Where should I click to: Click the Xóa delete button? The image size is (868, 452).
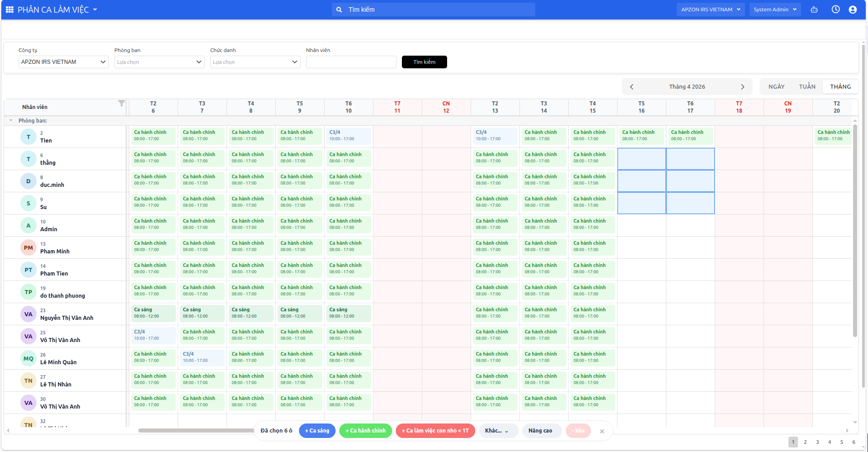(x=578, y=431)
